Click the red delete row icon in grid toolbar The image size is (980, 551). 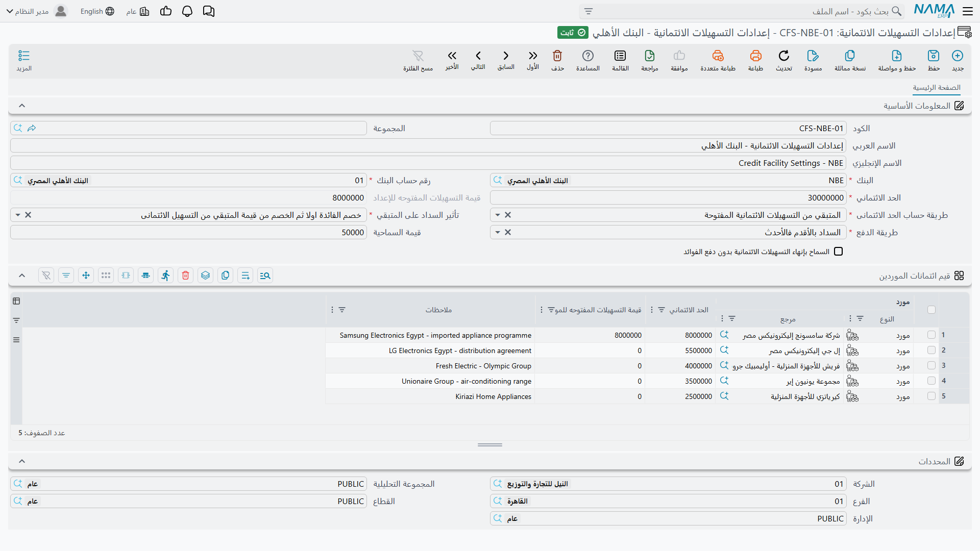[x=186, y=275]
